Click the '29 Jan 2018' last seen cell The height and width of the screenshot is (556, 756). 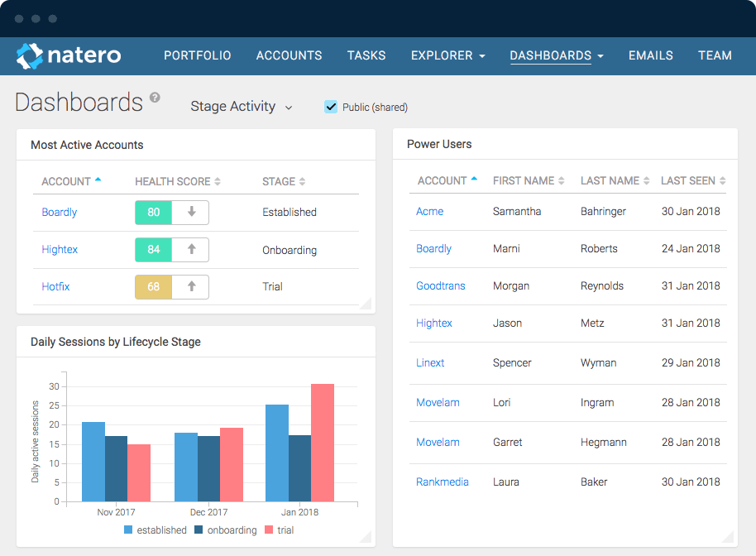point(691,362)
